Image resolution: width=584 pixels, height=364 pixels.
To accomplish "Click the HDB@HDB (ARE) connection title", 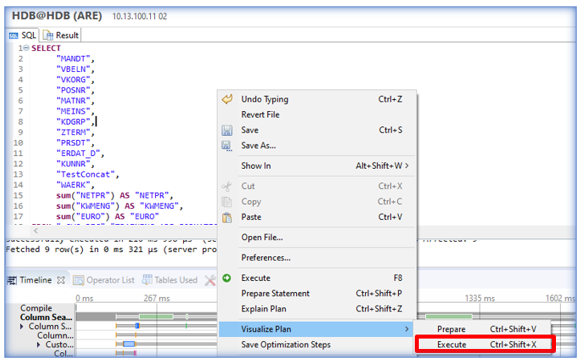I will (57, 16).
